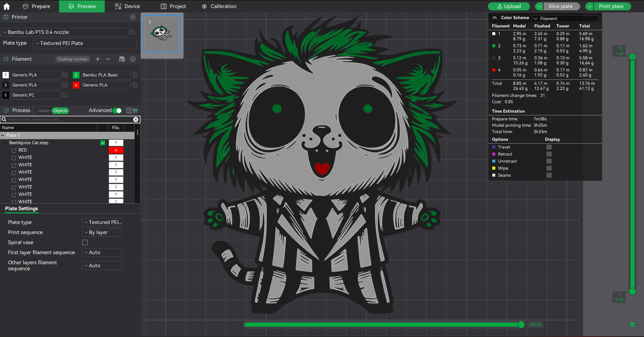Go to the Home screen icon
The width and height of the screenshot is (644, 337).
pyautogui.click(x=6, y=6)
